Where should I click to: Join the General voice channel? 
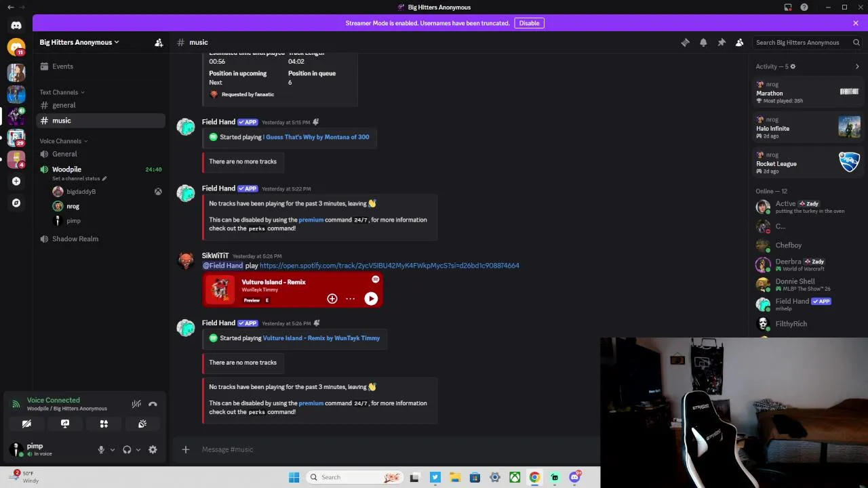click(x=100, y=154)
